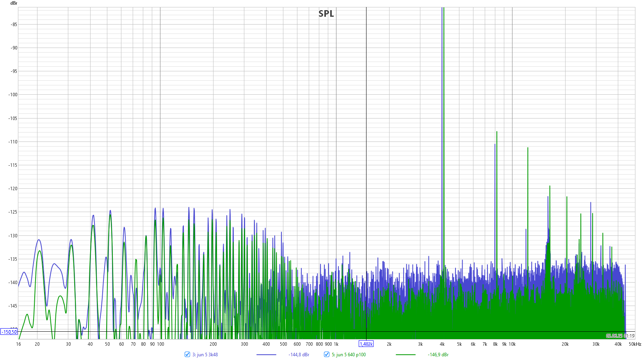Click the '4k' frequency axis label
The image size is (644, 359).
pos(442,344)
